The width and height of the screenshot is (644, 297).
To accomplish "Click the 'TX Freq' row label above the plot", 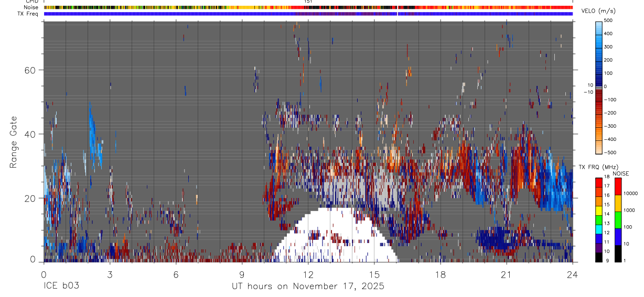I will 28,14.
